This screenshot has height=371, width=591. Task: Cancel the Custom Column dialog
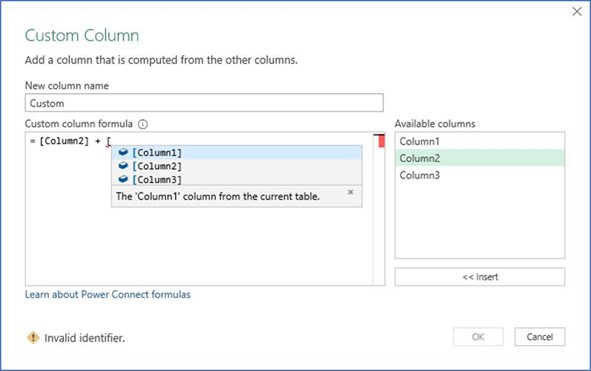click(x=540, y=337)
